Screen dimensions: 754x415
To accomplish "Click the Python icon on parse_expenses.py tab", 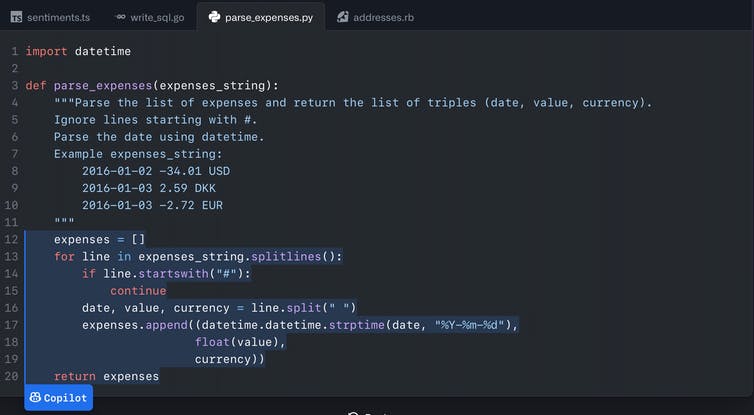I will point(213,17).
